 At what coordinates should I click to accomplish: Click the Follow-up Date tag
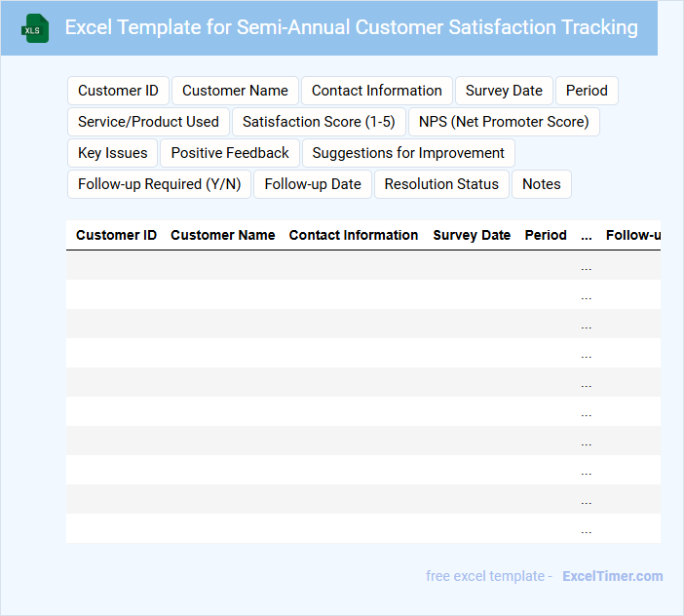click(x=313, y=184)
